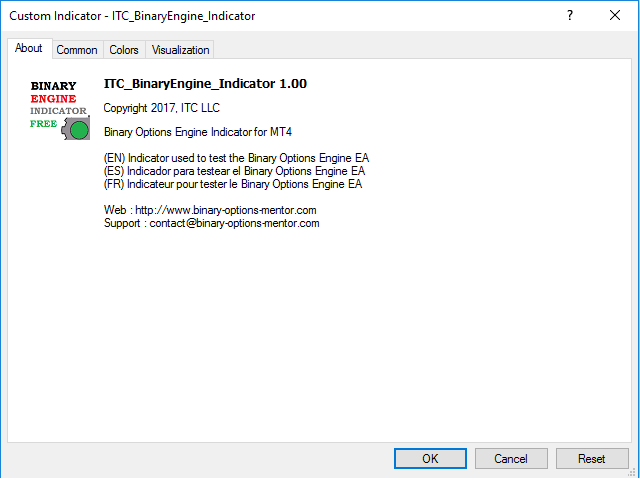Open the Colors tab
This screenshot has height=480, width=640.
pyautogui.click(x=124, y=50)
